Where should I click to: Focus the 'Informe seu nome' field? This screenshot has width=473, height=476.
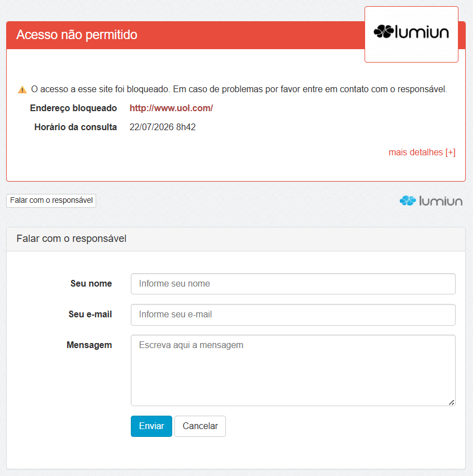tap(293, 284)
